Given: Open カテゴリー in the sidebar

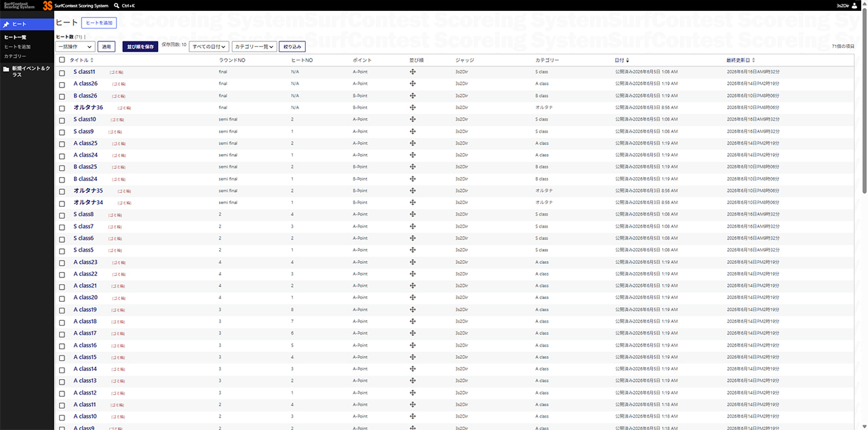Looking at the screenshot, I should point(15,56).
